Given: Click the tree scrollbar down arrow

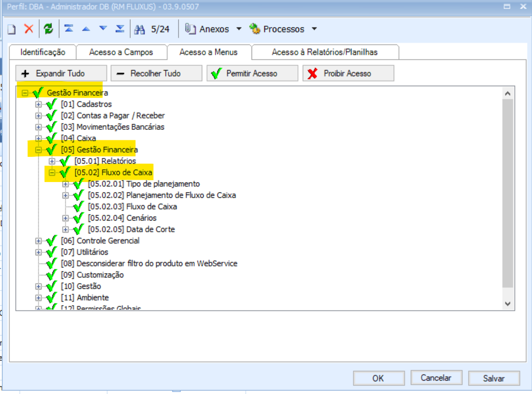Looking at the screenshot, I should tap(507, 303).
